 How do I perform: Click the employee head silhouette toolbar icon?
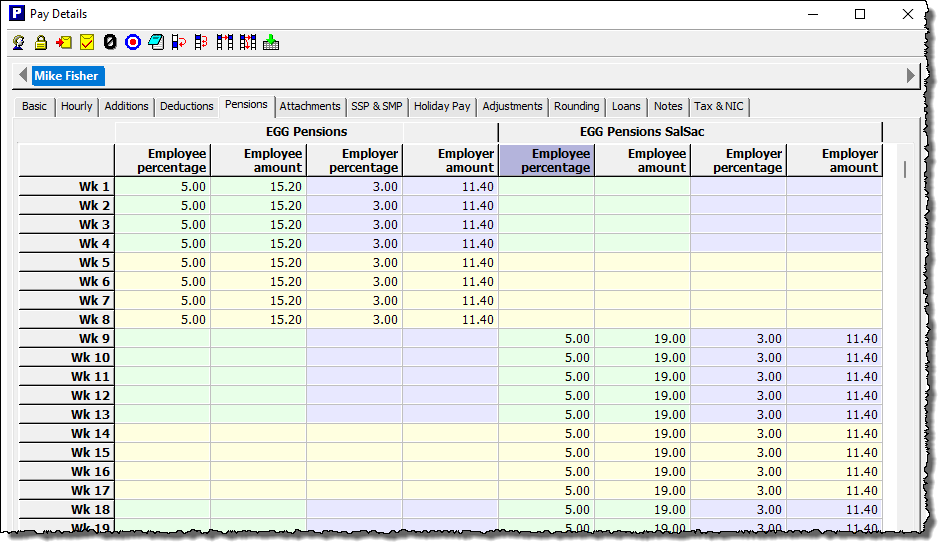pyautogui.click(x=19, y=43)
